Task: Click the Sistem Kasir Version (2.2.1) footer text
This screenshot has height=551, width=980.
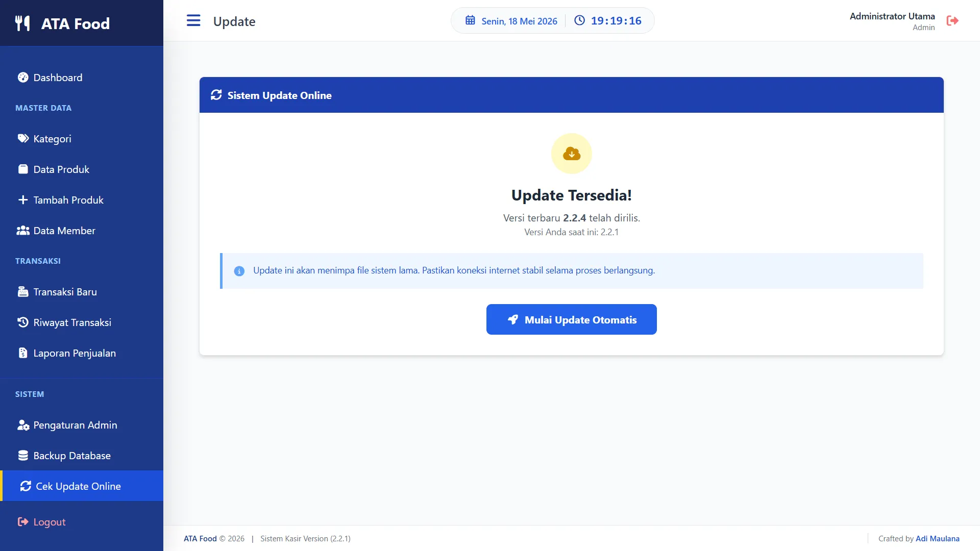Action: tap(305, 539)
